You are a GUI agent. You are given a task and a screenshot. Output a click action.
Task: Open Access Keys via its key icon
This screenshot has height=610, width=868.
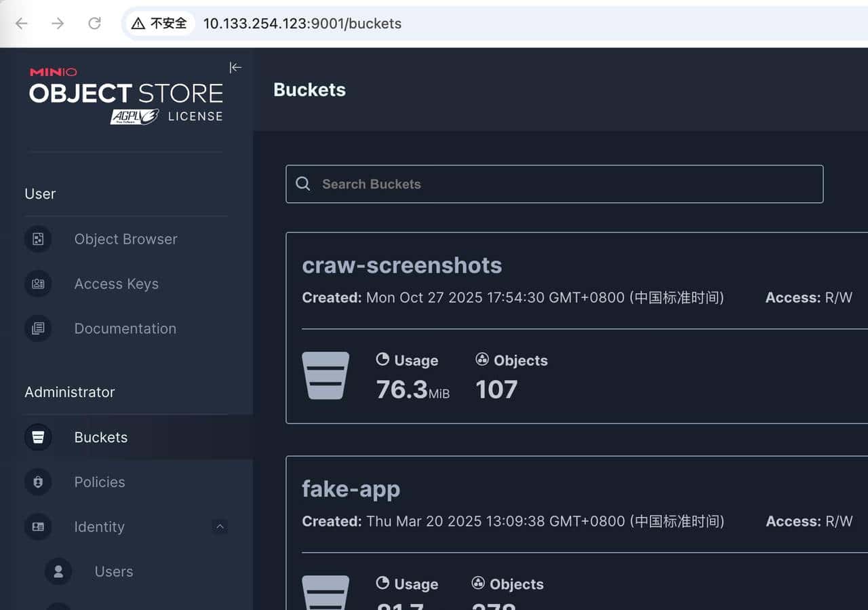pyautogui.click(x=38, y=284)
